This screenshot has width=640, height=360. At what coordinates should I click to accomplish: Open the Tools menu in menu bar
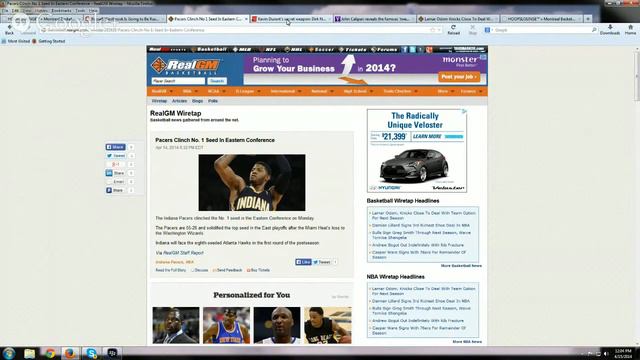tap(80, 11)
